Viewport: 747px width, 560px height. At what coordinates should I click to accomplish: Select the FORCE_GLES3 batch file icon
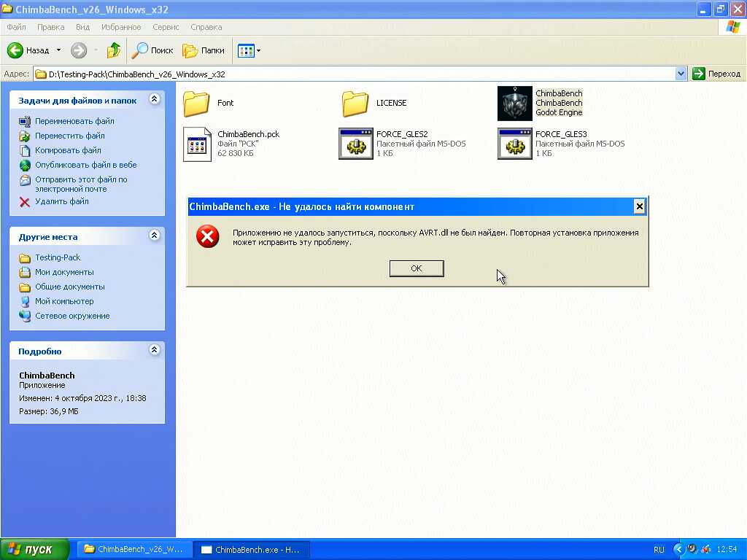pos(514,144)
